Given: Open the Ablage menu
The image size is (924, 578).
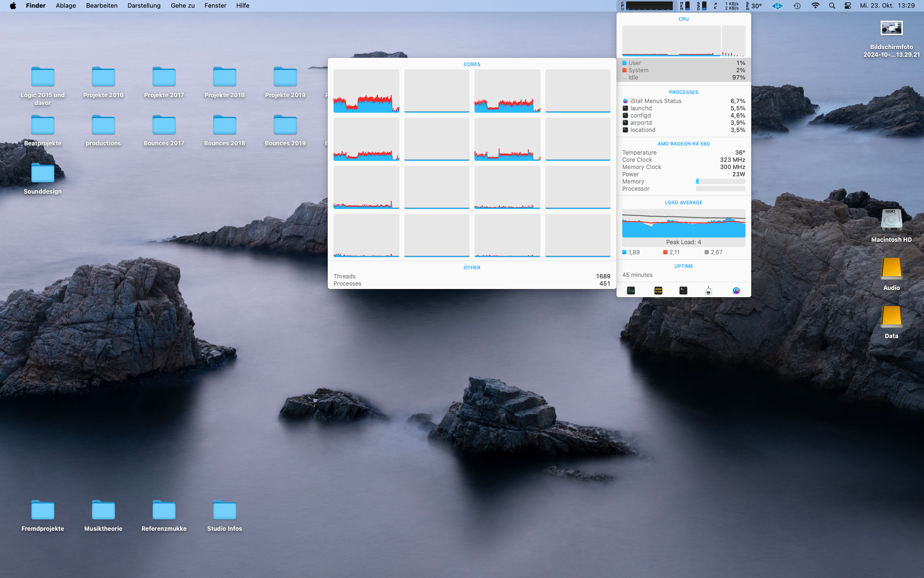Looking at the screenshot, I should (x=66, y=6).
